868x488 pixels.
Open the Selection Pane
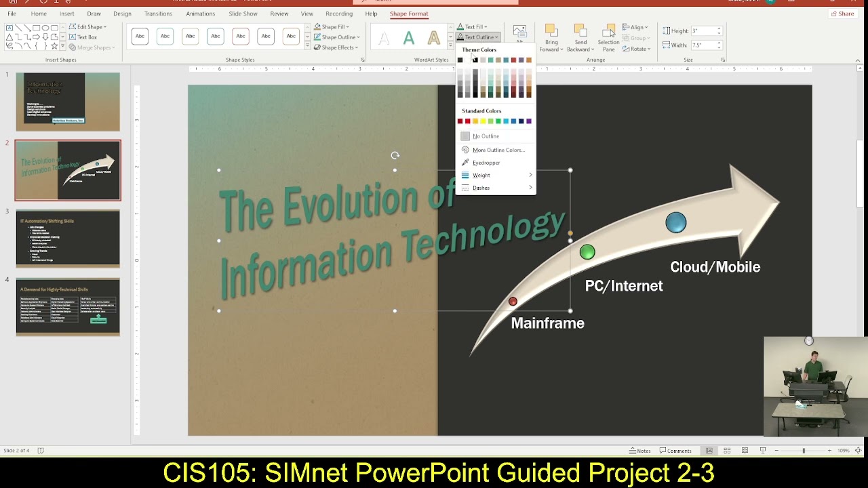tap(609, 38)
